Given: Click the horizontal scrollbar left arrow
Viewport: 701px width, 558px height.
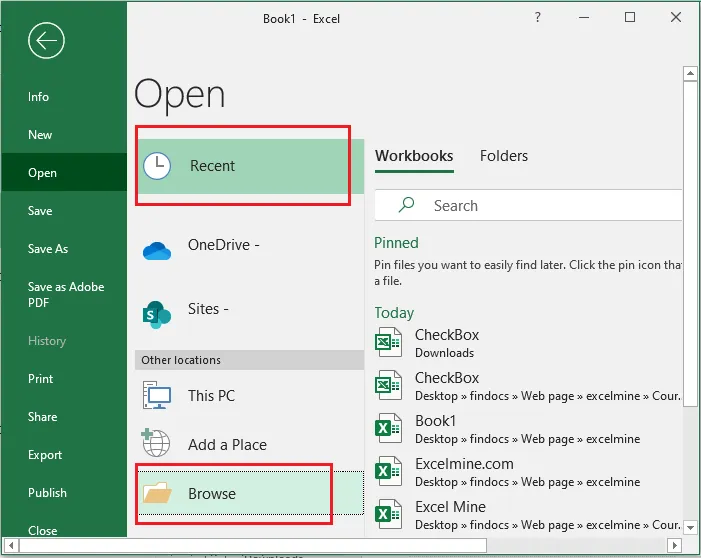Looking at the screenshot, I should pyautogui.click(x=11, y=545).
